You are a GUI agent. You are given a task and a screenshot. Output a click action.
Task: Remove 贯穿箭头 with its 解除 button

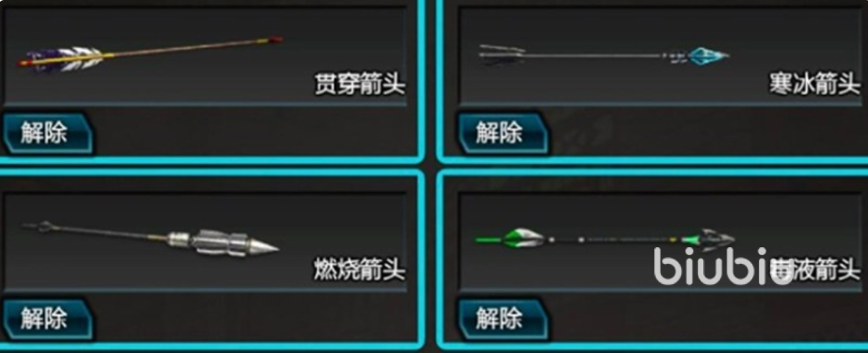(47, 133)
